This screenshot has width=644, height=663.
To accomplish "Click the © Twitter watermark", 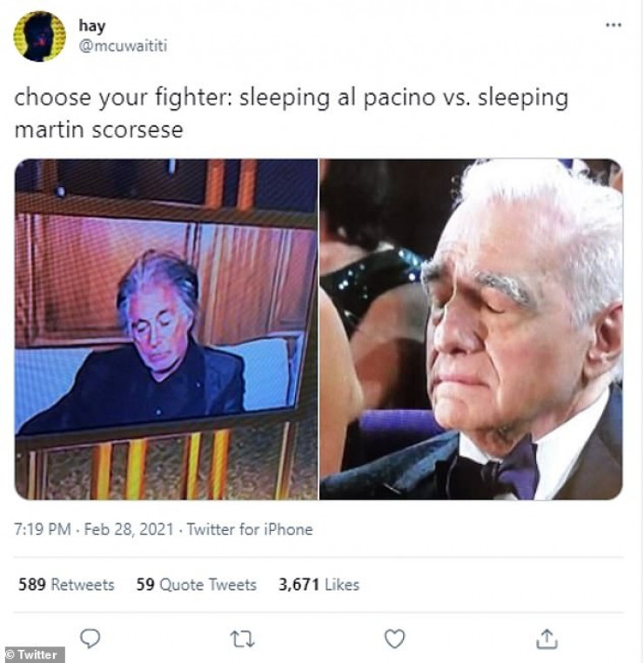I will [x=31, y=654].
